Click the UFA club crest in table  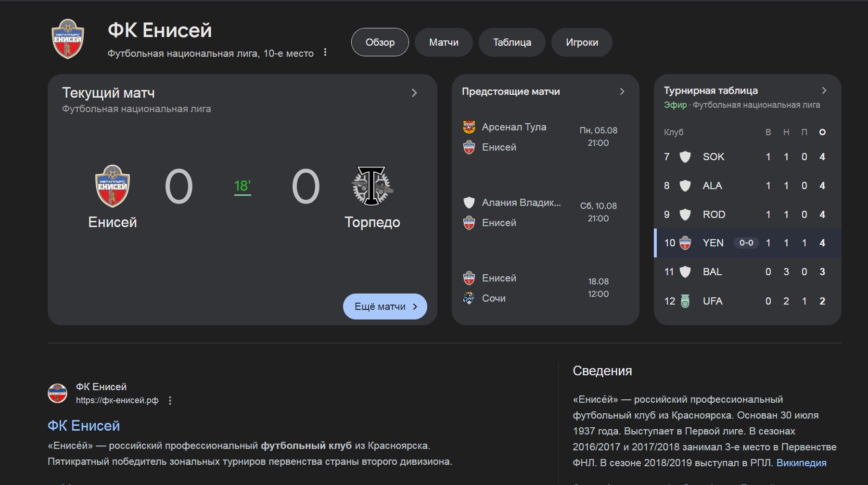click(x=685, y=301)
